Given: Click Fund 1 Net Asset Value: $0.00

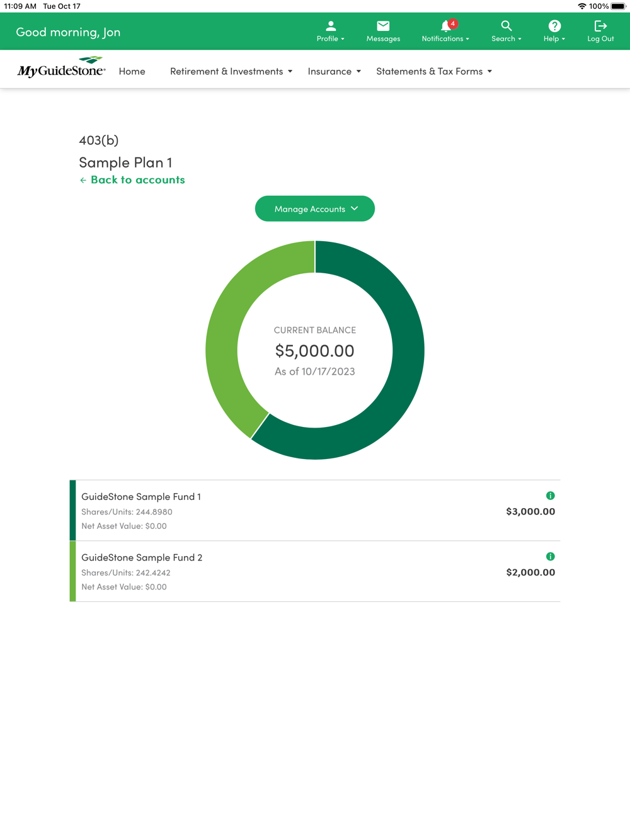Looking at the screenshot, I should point(124,526).
